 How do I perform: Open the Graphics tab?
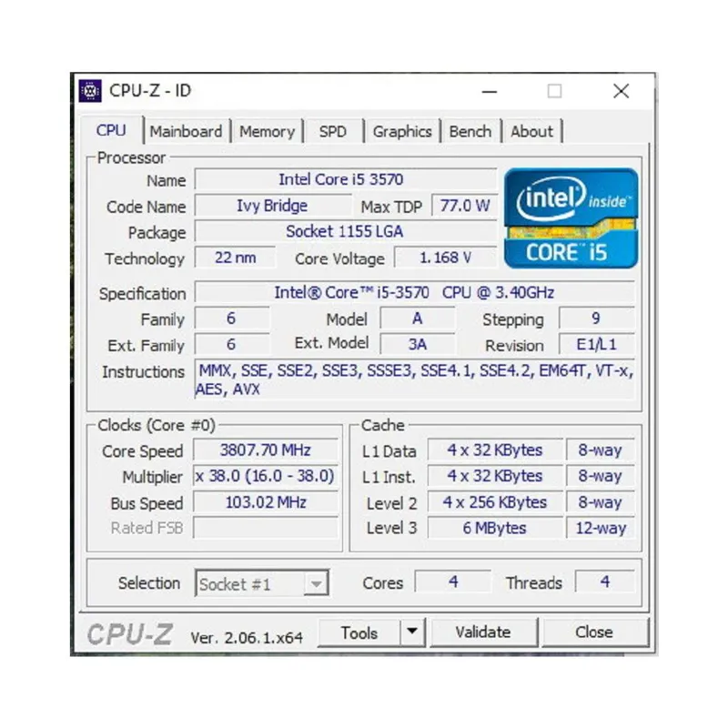pyautogui.click(x=402, y=131)
